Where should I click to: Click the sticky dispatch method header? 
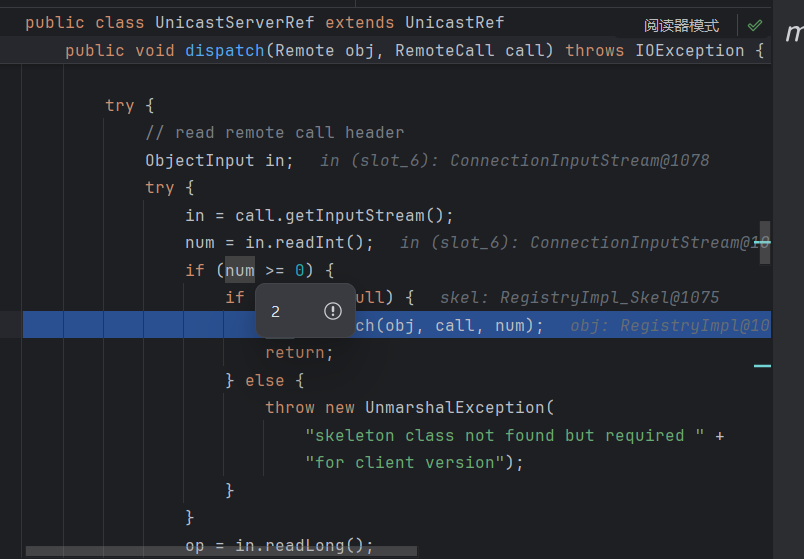pyautogui.click(x=224, y=50)
